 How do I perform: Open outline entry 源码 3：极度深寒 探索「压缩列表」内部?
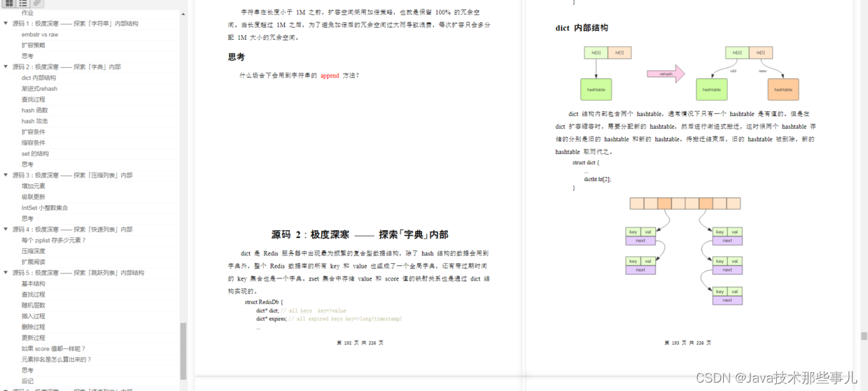72,176
